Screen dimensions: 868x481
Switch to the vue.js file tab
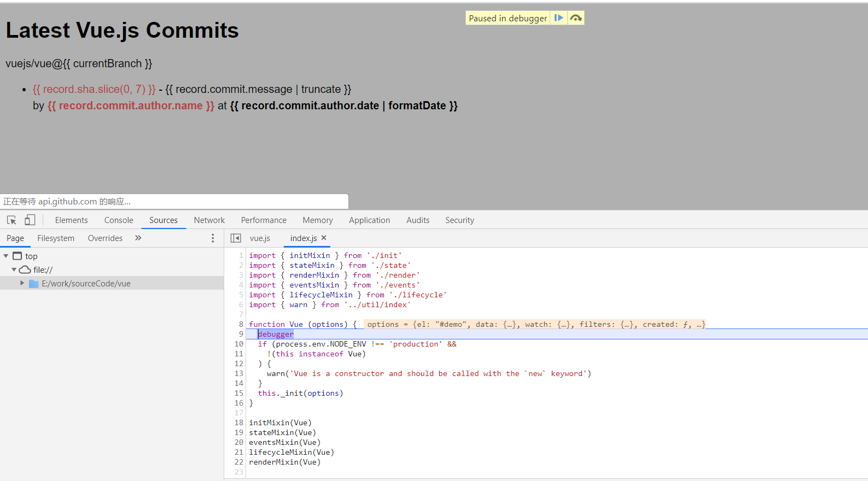(x=260, y=238)
